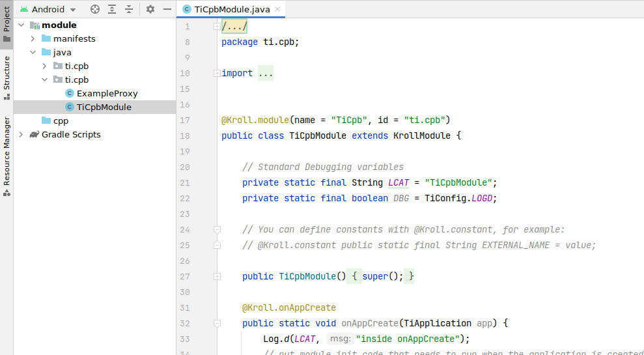Image resolution: width=644 pixels, height=355 pixels.
Task: Toggle the fold marker on line 24
Action: point(217,230)
